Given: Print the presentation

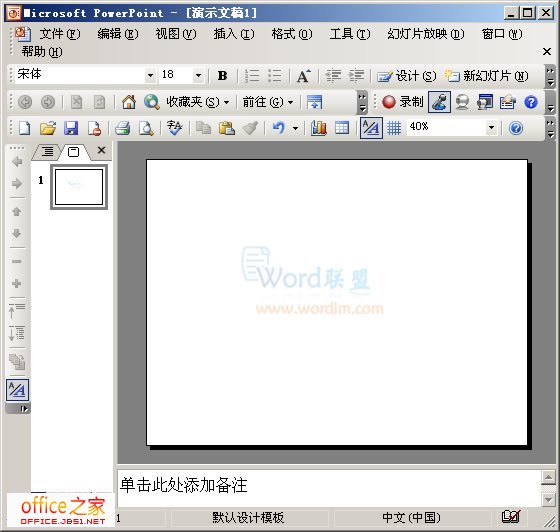Looking at the screenshot, I should click(x=122, y=128).
